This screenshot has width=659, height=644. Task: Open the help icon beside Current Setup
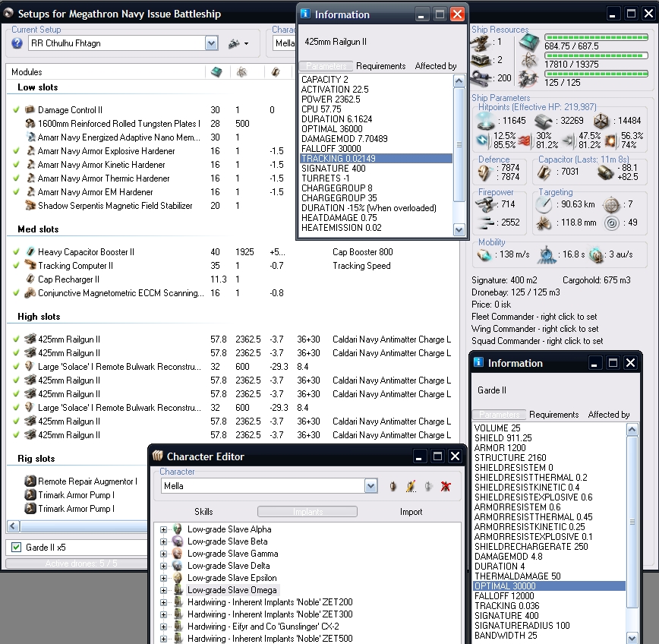click(17, 43)
